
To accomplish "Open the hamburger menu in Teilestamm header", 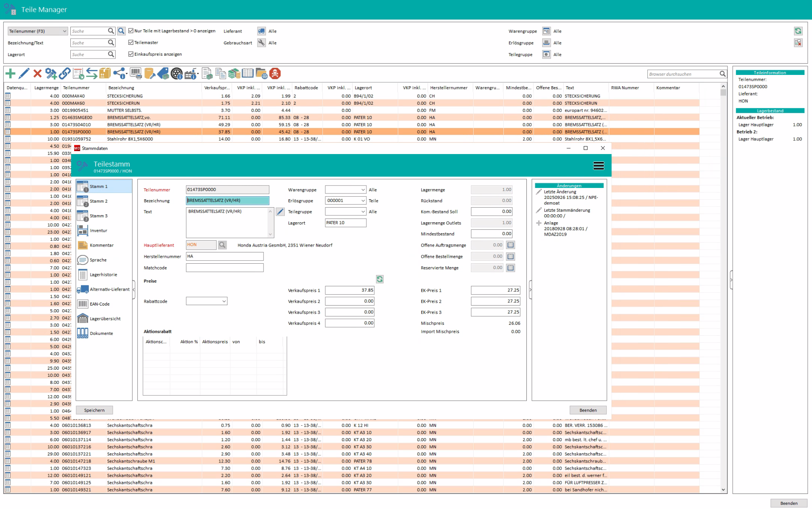I will (598, 166).
